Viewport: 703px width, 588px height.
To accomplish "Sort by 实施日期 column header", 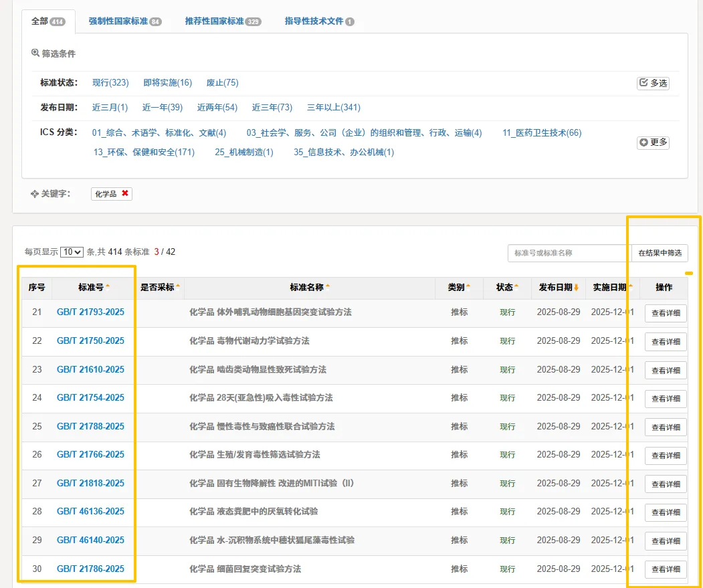I will coord(613,287).
